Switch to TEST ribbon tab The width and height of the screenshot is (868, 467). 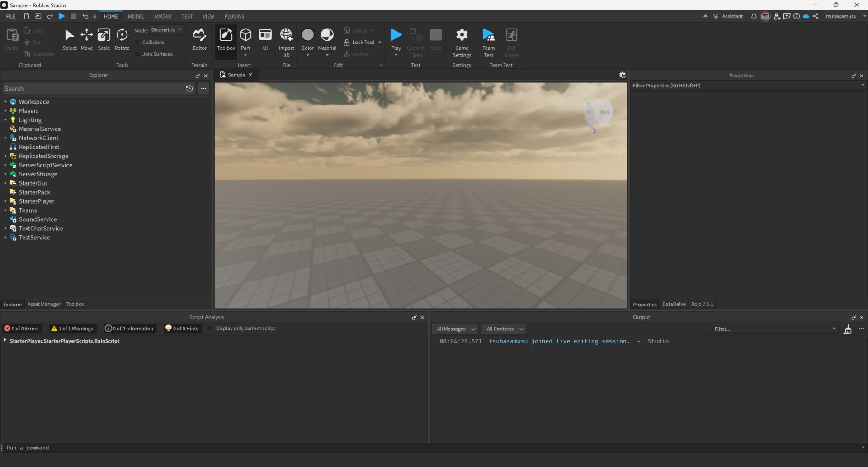point(187,16)
